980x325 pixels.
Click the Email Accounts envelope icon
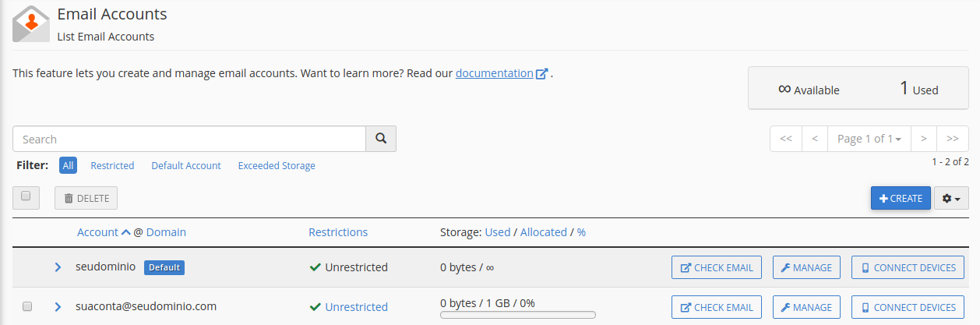(x=31, y=23)
